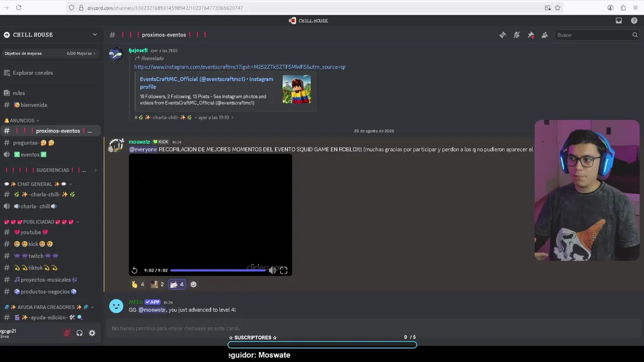This screenshot has width=644, height=362.
Task: Open the preguntas channel
Action: click(33, 143)
